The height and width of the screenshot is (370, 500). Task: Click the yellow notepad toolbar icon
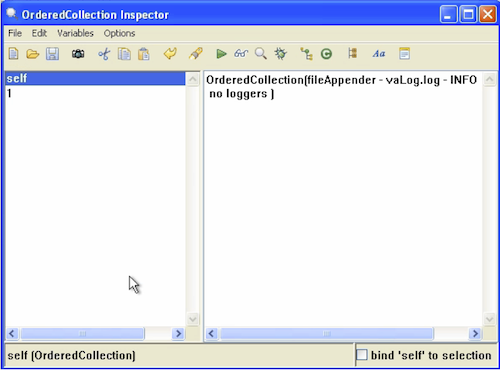[404, 54]
